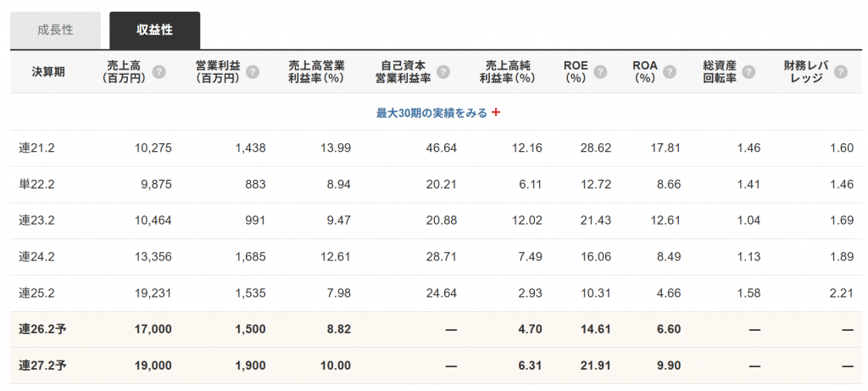Click the 売上高純利益率(%) column header
This screenshot has height=391, width=868.
click(x=507, y=72)
